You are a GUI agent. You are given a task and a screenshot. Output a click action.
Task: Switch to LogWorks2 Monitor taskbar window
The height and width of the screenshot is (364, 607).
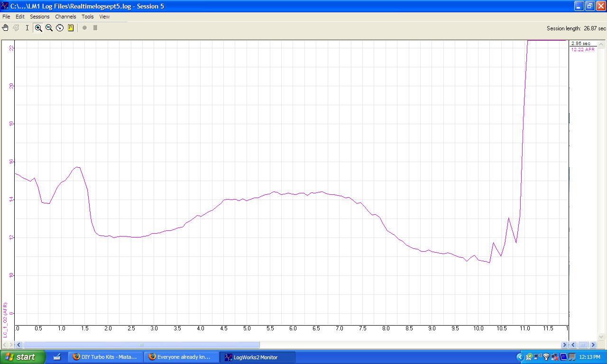click(x=258, y=357)
